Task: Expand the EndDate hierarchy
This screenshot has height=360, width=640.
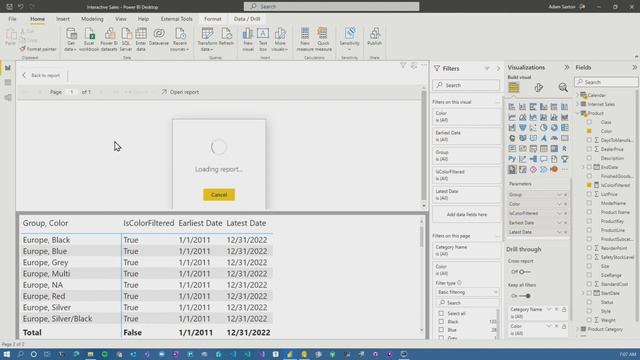Action: coord(583,167)
